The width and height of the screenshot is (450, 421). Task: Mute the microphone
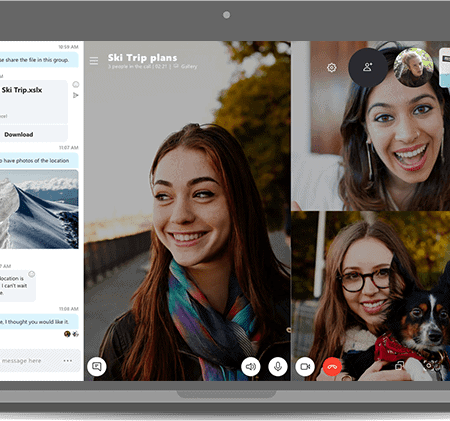278,367
